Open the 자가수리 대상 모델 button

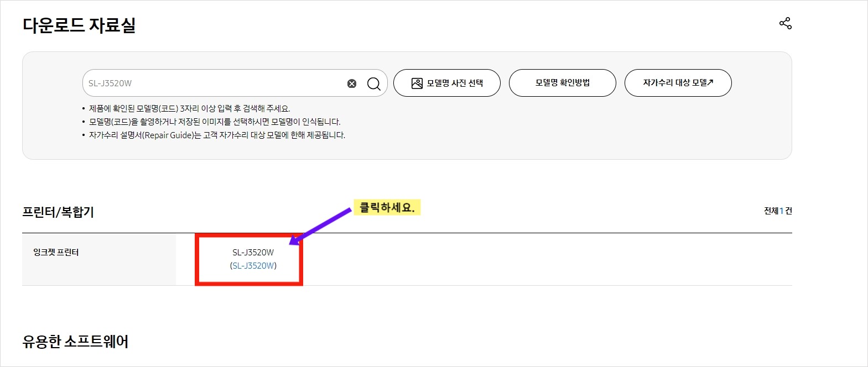pyautogui.click(x=678, y=83)
